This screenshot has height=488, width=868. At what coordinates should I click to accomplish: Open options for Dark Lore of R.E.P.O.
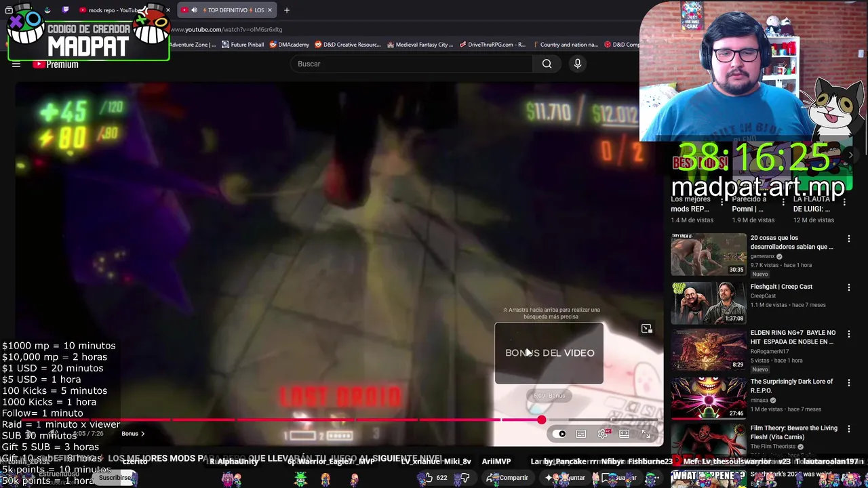[848, 382]
